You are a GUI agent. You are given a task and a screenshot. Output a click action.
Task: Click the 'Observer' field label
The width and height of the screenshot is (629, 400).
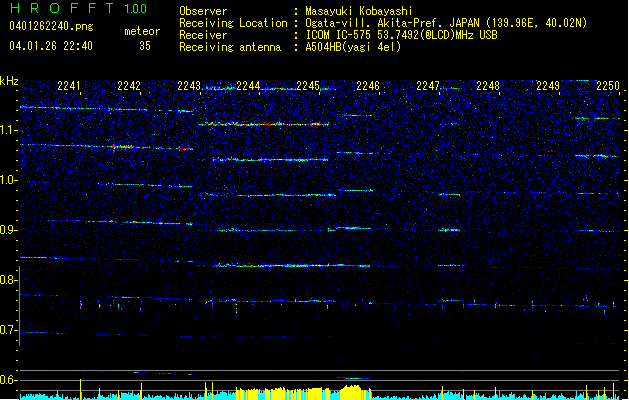203,11
